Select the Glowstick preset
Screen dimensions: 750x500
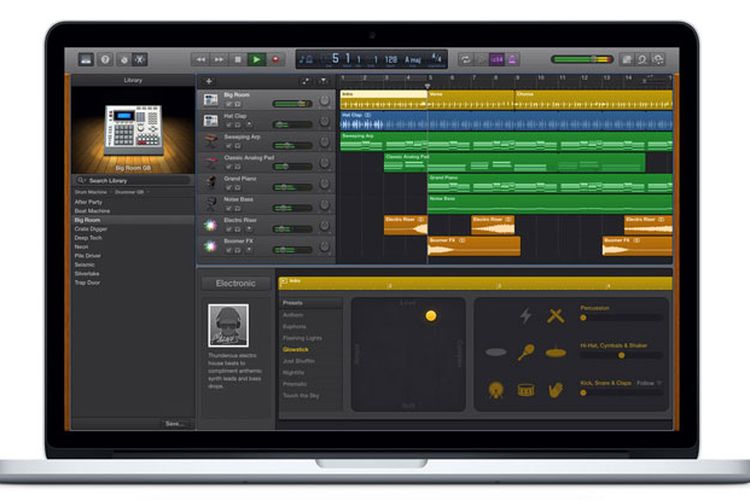(x=296, y=349)
